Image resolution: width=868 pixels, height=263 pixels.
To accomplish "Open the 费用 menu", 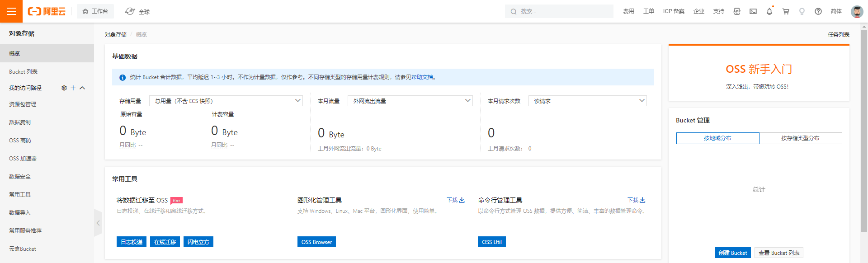I will point(629,11).
